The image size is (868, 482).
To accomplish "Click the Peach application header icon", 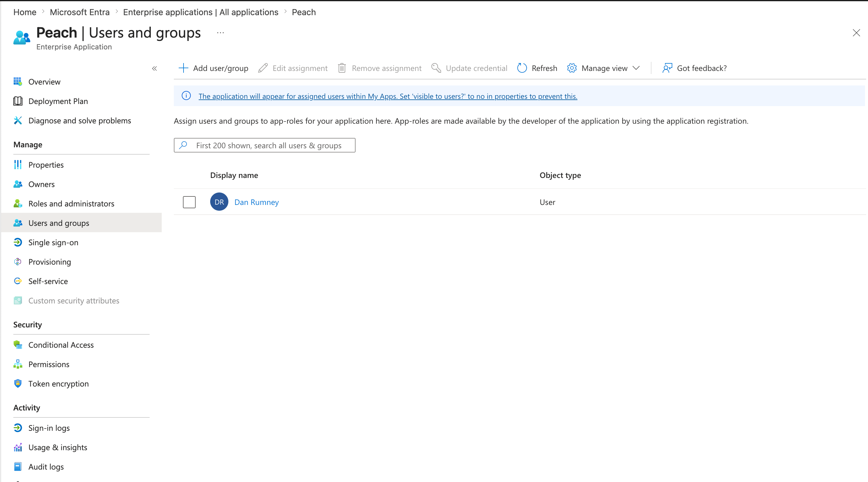I will 22,38.
